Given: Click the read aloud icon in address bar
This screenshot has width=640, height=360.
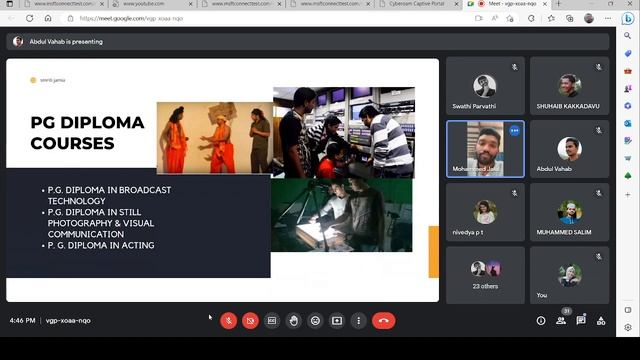Looking at the screenshot, I should point(495,18).
